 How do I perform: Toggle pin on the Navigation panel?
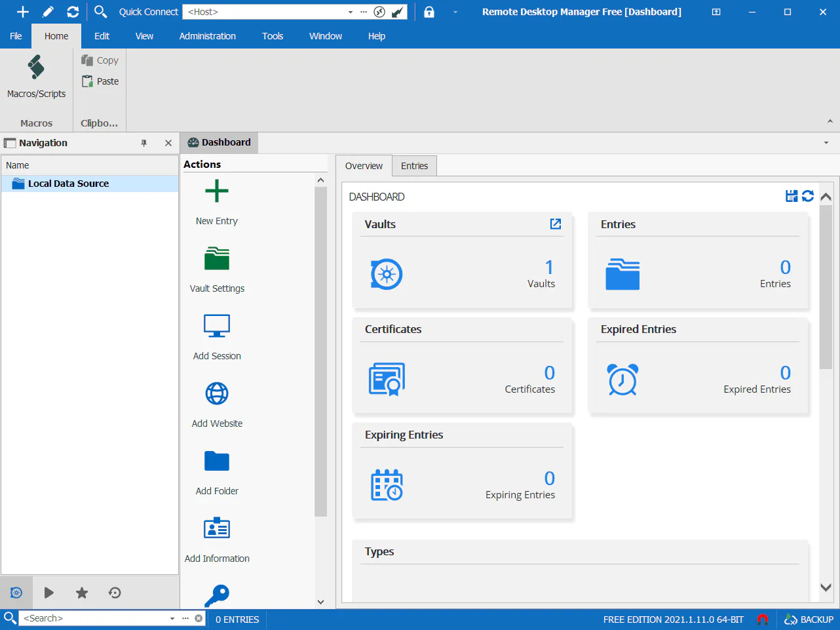pyautogui.click(x=144, y=143)
